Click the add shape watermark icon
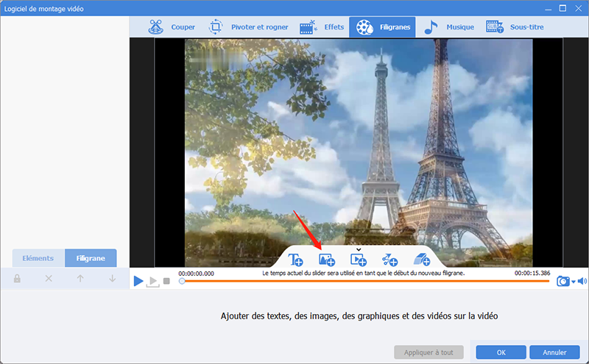This screenshot has width=589, height=364. point(389,259)
